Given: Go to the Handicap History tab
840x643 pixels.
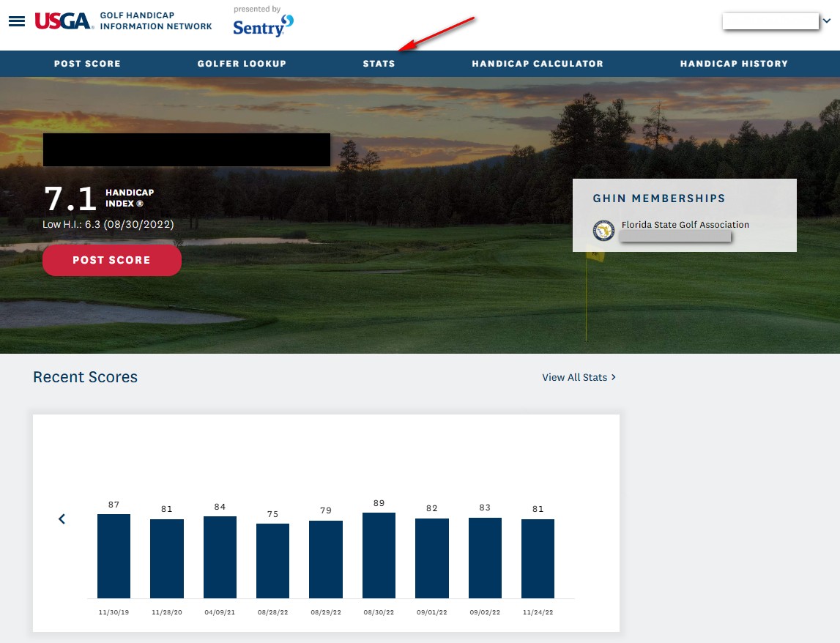Looking at the screenshot, I should pyautogui.click(x=734, y=64).
